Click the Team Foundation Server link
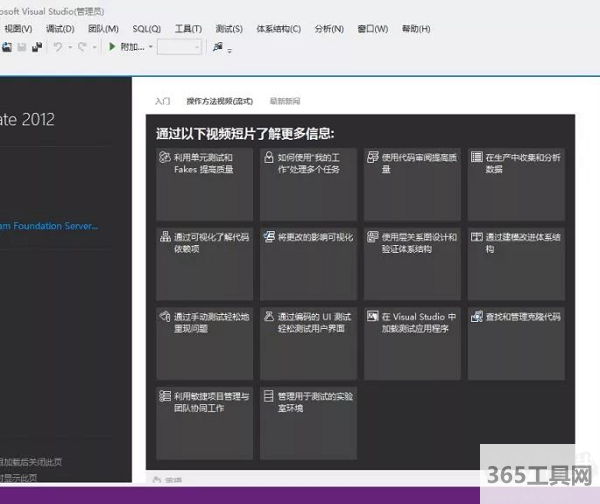This screenshot has height=504, width=600. pyautogui.click(x=48, y=227)
